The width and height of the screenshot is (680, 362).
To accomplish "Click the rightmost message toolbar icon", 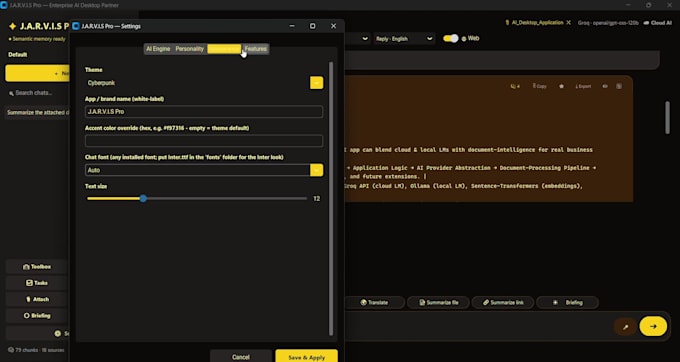I will coord(619,86).
